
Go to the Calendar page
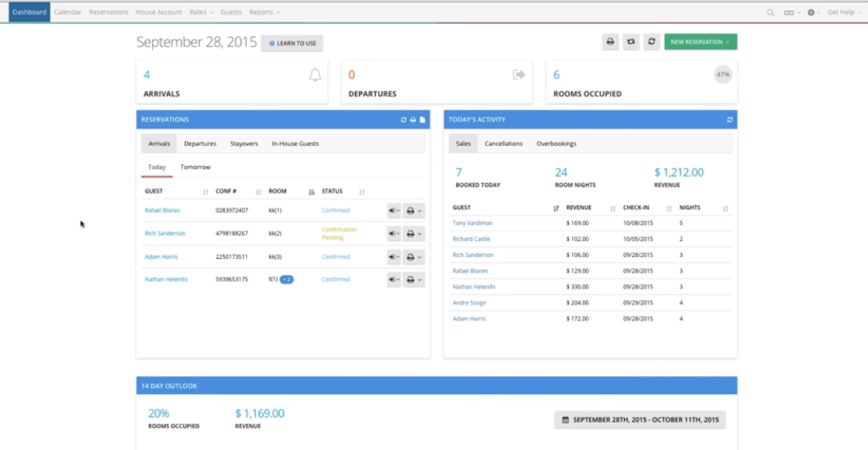click(x=68, y=12)
